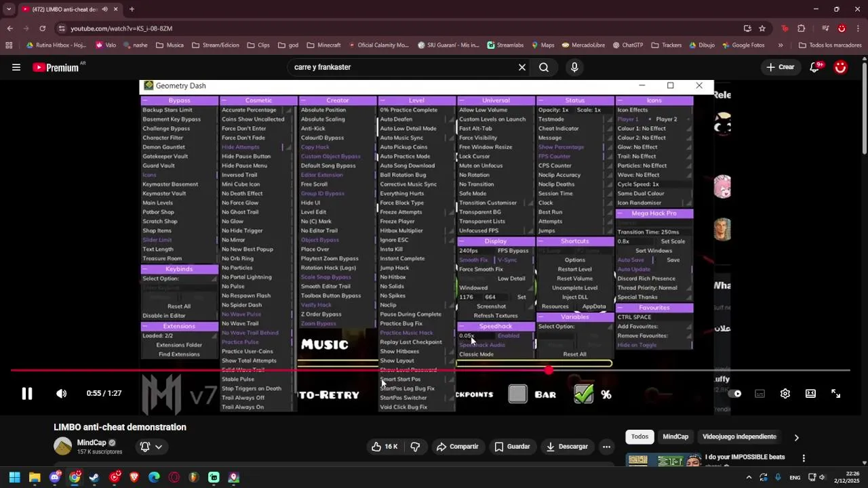
Task: Open the ChatGTP bookmark
Action: [627, 45]
